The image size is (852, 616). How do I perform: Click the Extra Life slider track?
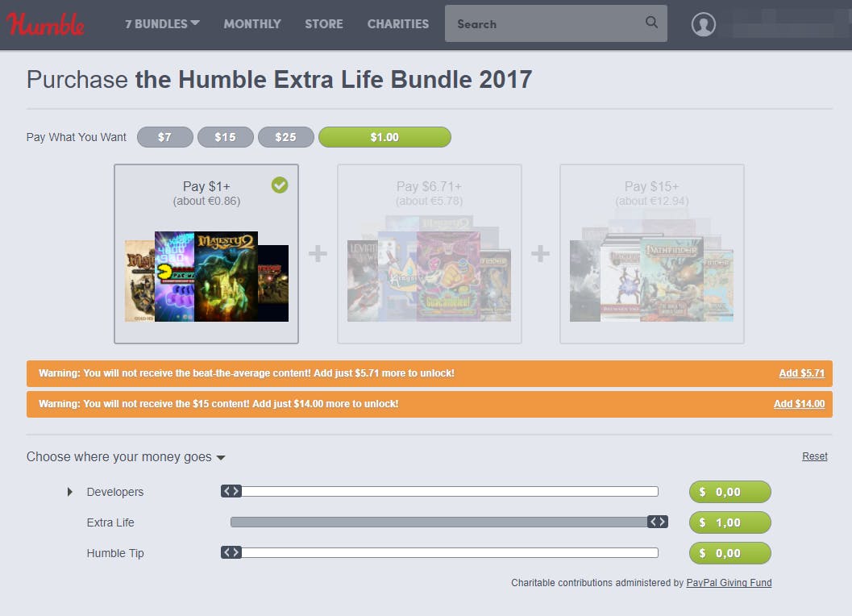[x=439, y=522]
